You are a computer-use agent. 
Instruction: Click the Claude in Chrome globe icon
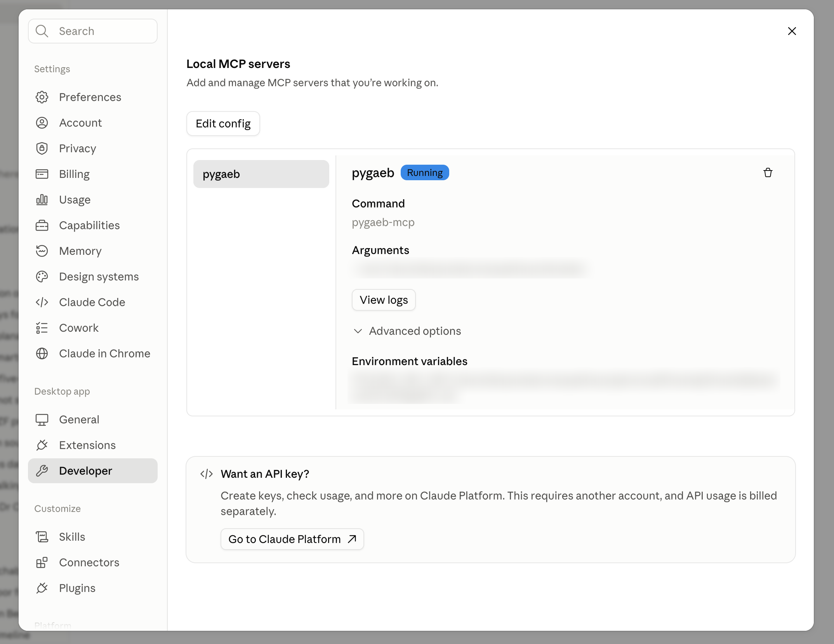[x=42, y=353]
